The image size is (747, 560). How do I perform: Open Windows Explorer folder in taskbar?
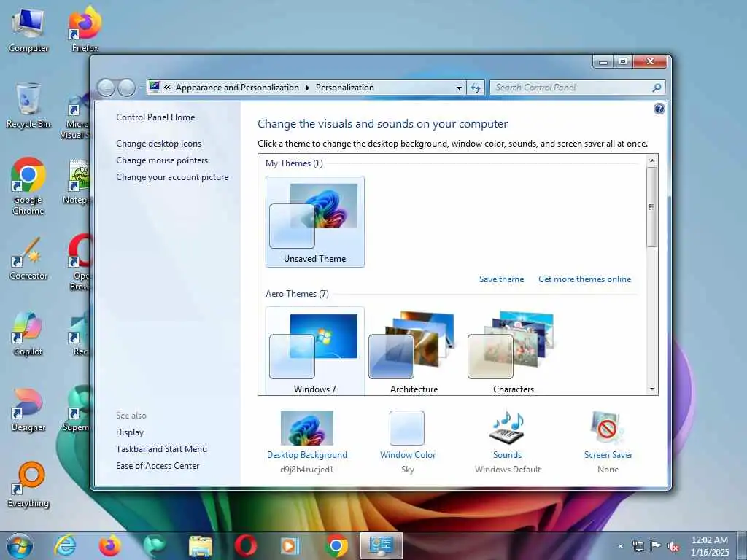tap(200, 546)
